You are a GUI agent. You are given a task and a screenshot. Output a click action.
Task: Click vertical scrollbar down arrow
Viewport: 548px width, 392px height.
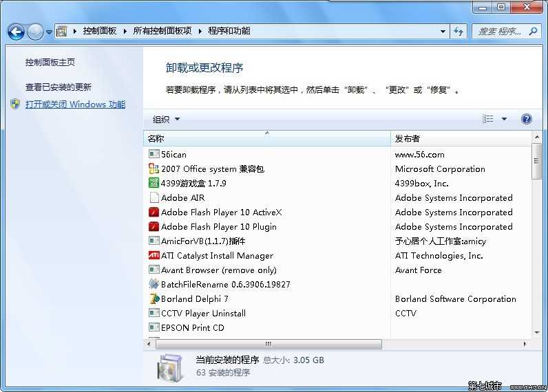pos(537,332)
